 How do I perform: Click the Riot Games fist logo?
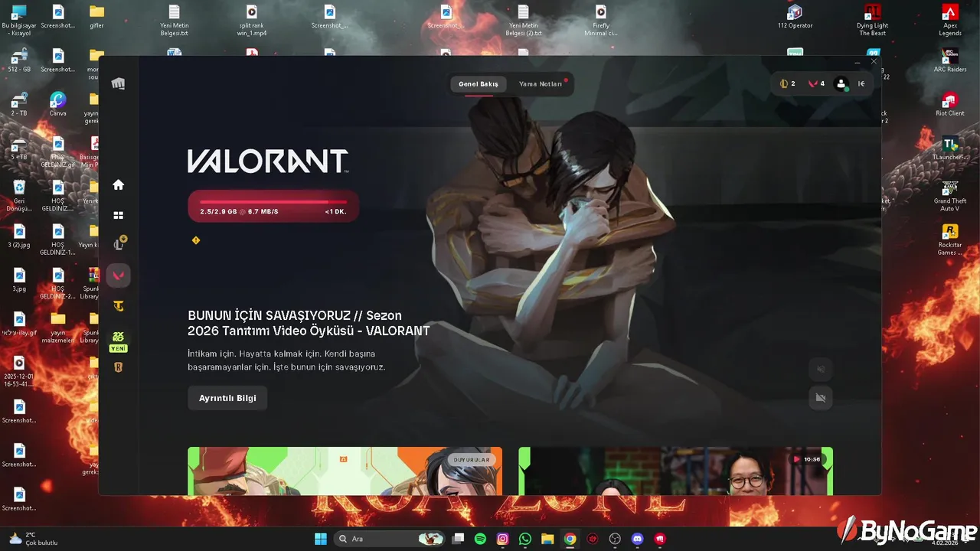(x=118, y=83)
